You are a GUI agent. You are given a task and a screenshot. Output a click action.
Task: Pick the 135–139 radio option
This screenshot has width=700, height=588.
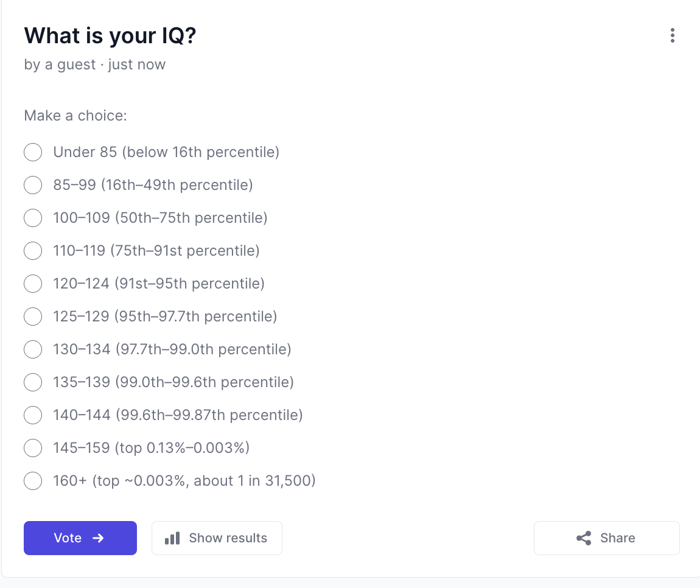pos(33,382)
